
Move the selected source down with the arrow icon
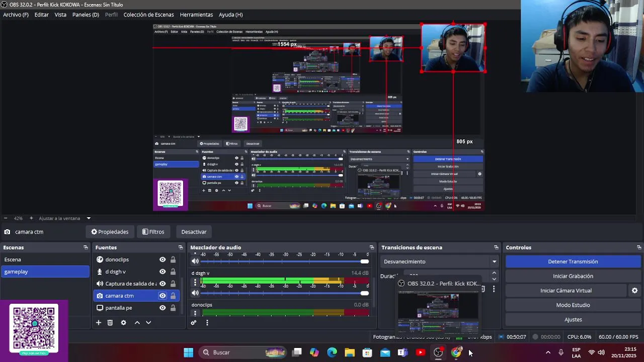[148, 322]
